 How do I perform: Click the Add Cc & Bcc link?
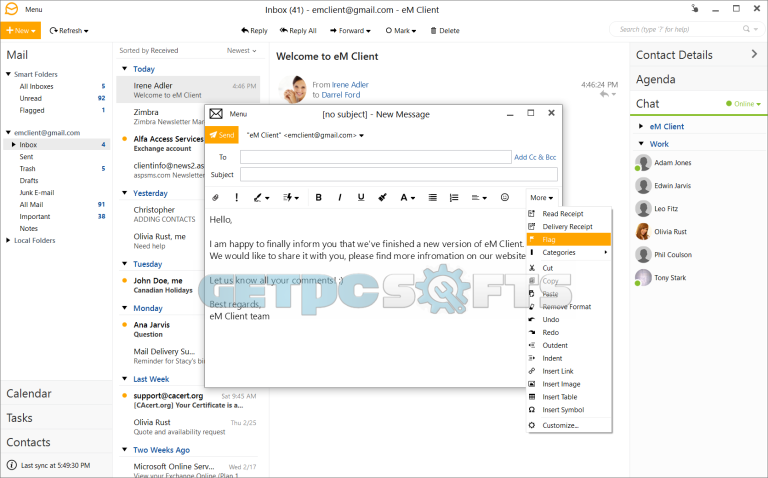[x=535, y=157]
